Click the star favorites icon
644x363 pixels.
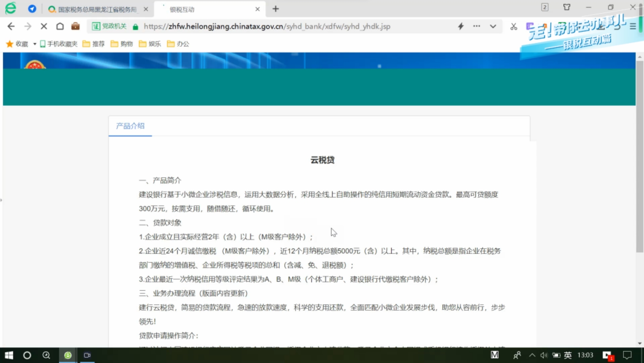[x=10, y=44]
